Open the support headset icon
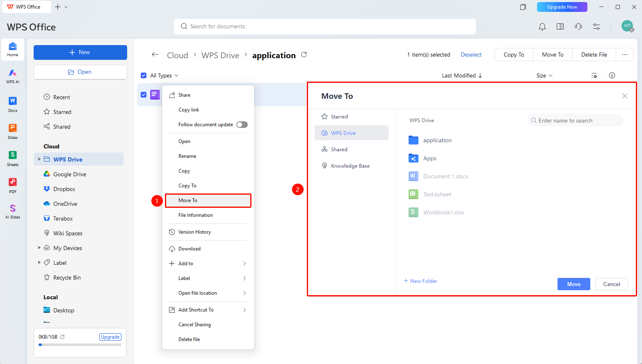 (x=578, y=27)
